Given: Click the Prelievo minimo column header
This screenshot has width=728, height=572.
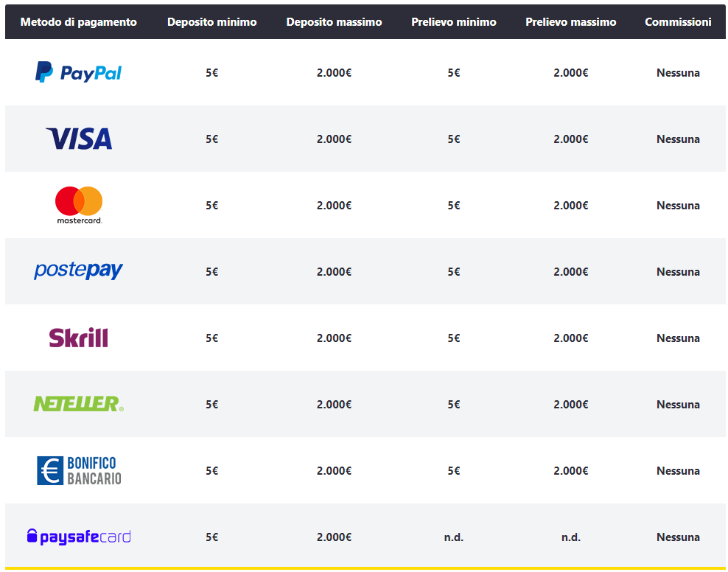Looking at the screenshot, I should click(x=454, y=22).
